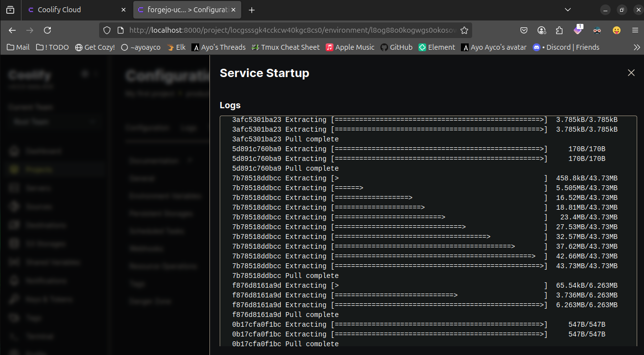This screenshot has height=355, width=644.
Task: Click the 32.57MB/43.73MB progress value
Action: (586, 237)
